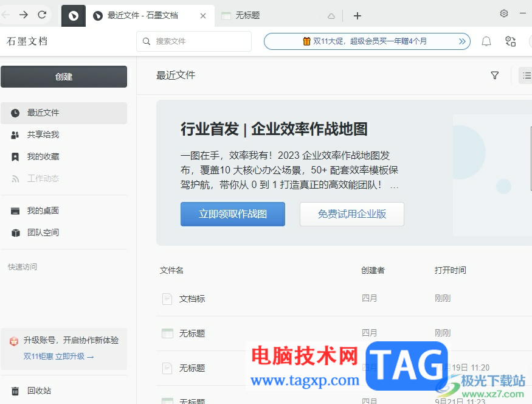Click the cube icon beside 团队空间

tap(16, 233)
